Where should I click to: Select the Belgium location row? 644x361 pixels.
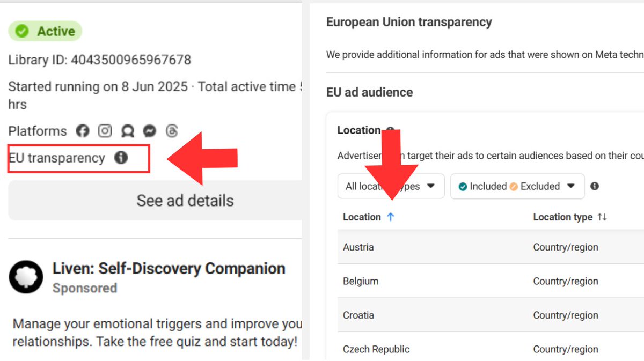coord(361,281)
